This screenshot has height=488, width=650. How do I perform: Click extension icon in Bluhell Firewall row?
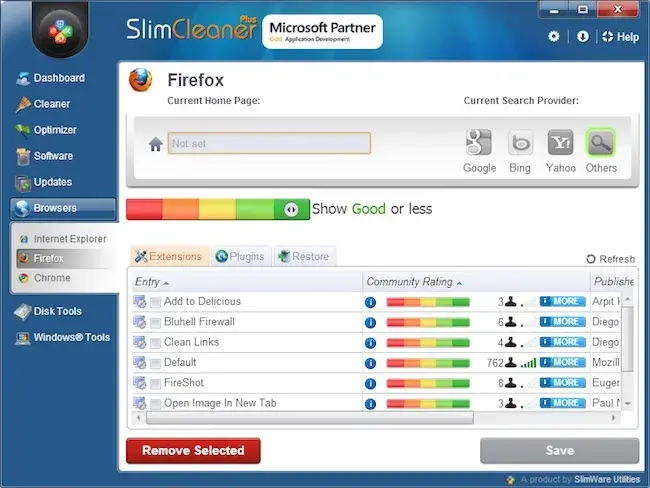[140, 322]
